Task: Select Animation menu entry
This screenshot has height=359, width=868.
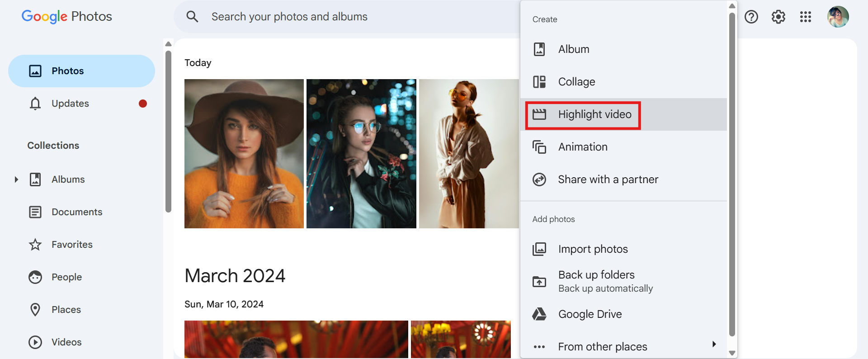Action: tap(582, 147)
